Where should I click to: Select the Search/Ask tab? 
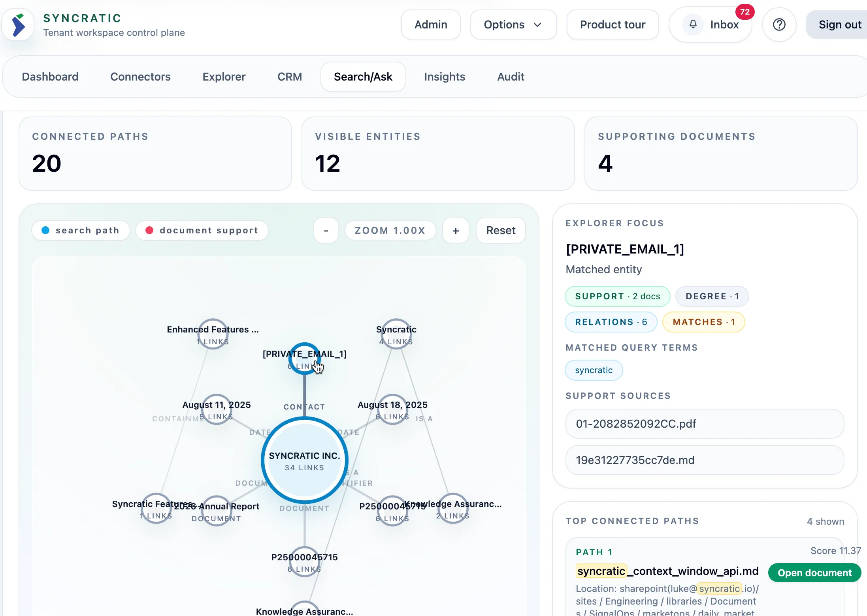click(363, 77)
